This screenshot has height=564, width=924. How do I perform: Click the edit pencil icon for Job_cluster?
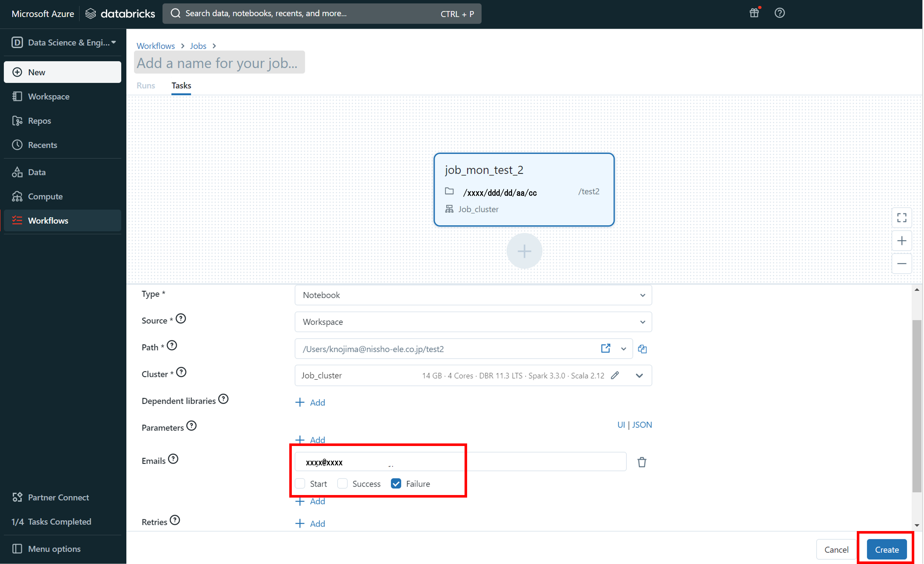click(x=615, y=375)
